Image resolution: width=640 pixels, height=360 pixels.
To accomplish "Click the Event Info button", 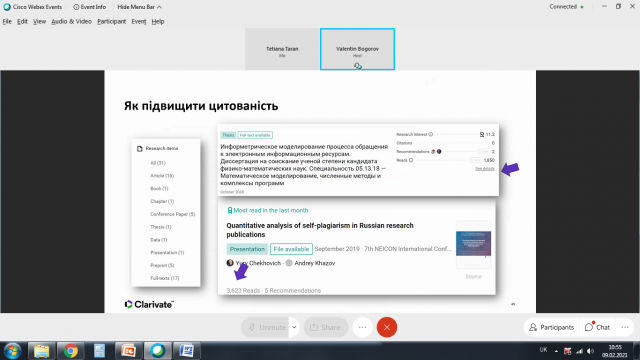I will click(x=89, y=7).
